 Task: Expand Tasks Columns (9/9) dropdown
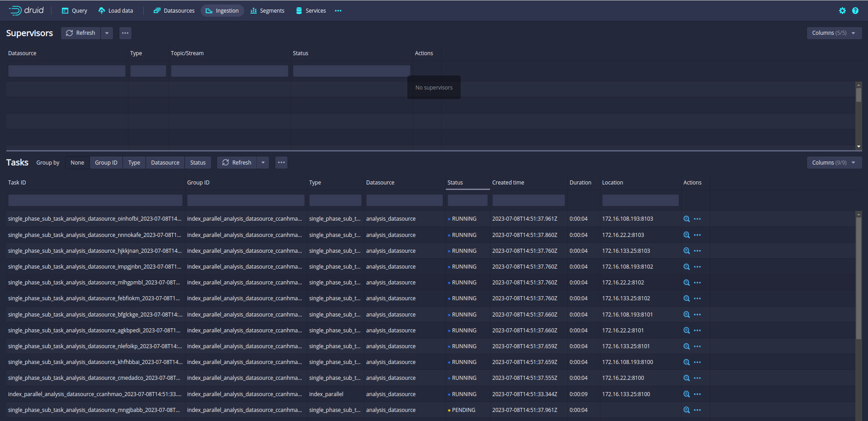click(x=834, y=163)
